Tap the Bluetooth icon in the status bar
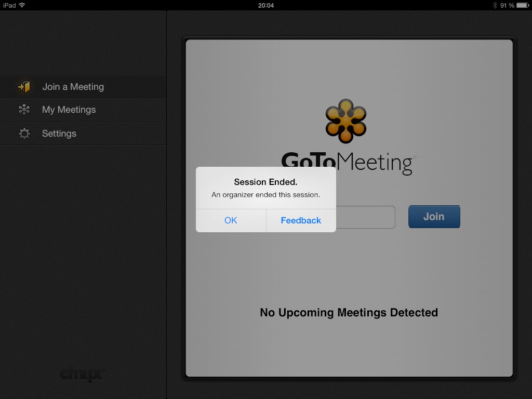Screen dimensions: 532x399 click(495, 5)
